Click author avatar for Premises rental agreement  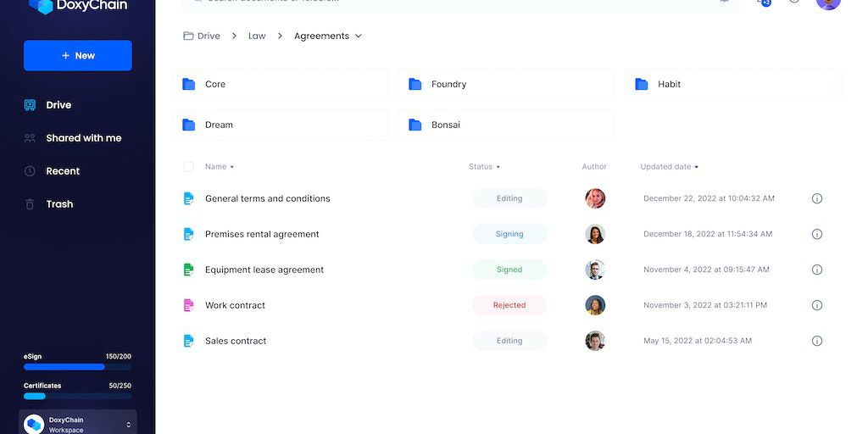595,234
